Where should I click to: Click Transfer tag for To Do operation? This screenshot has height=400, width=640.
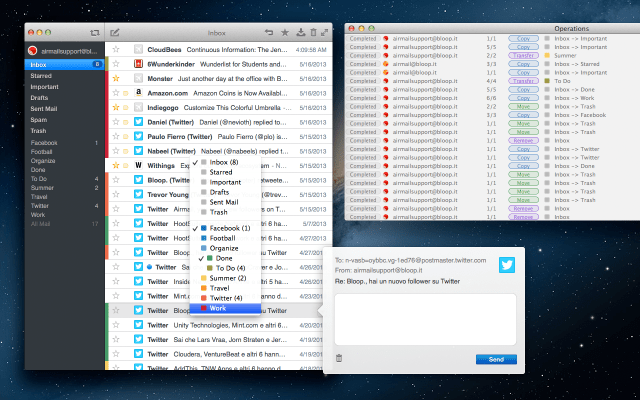pyautogui.click(x=523, y=81)
